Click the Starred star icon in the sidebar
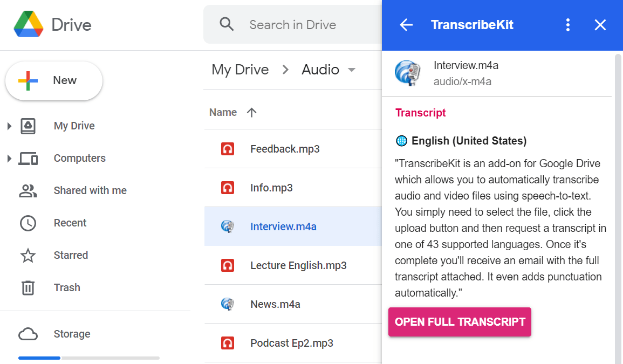Image resolution: width=623 pixels, height=364 pixels. [29, 255]
